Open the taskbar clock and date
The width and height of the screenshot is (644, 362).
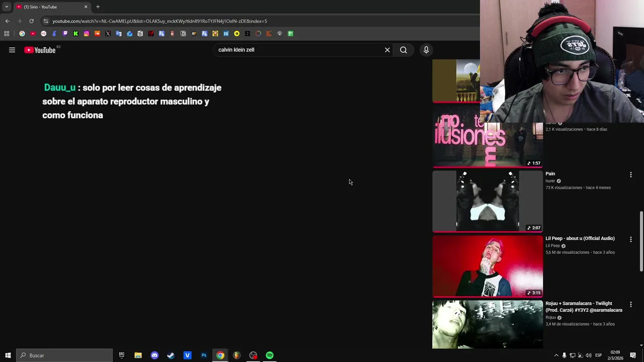(616, 355)
